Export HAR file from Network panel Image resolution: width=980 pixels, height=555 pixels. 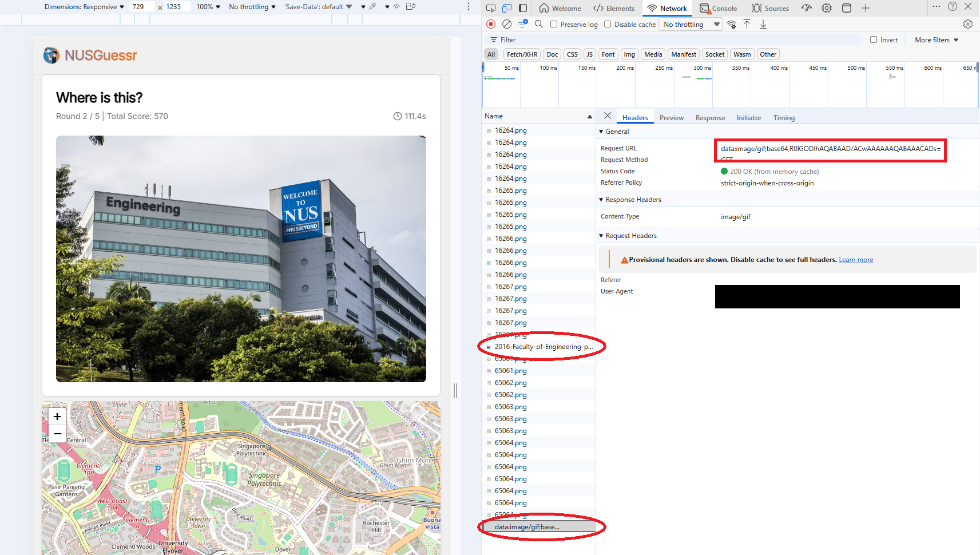pyautogui.click(x=763, y=24)
